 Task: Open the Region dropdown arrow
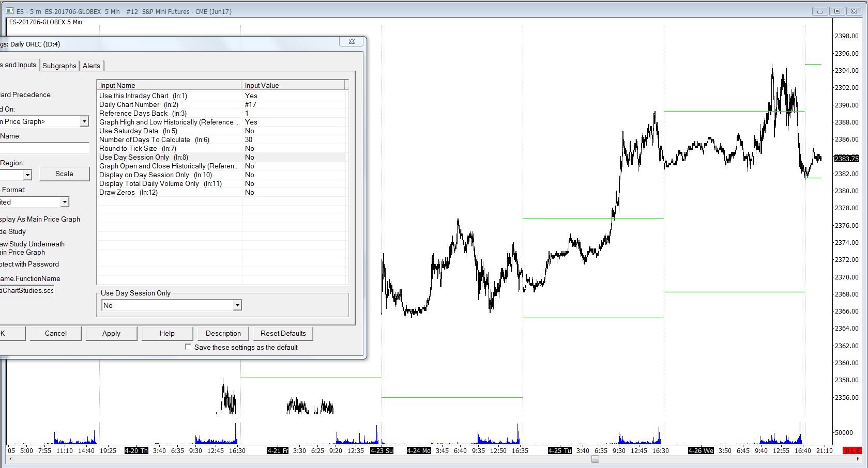click(27, 175)
